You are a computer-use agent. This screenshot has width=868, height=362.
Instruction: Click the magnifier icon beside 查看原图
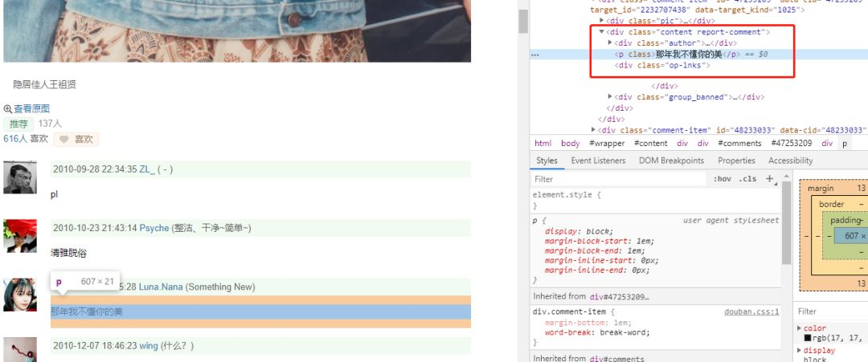point(8,109)
